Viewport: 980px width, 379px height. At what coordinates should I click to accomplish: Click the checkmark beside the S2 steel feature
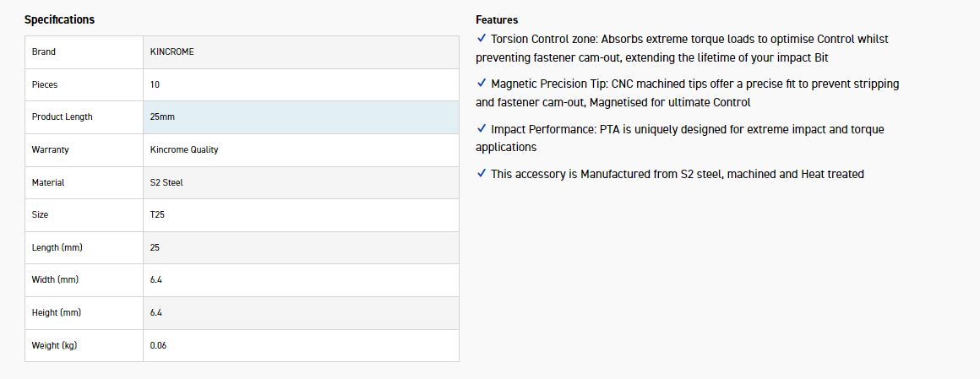point(482,174)
